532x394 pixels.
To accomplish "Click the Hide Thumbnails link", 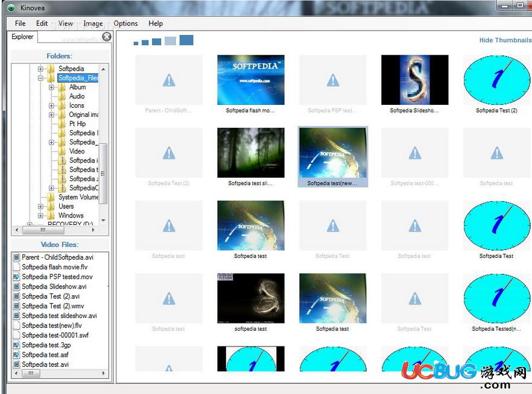I will coord(505,40).
